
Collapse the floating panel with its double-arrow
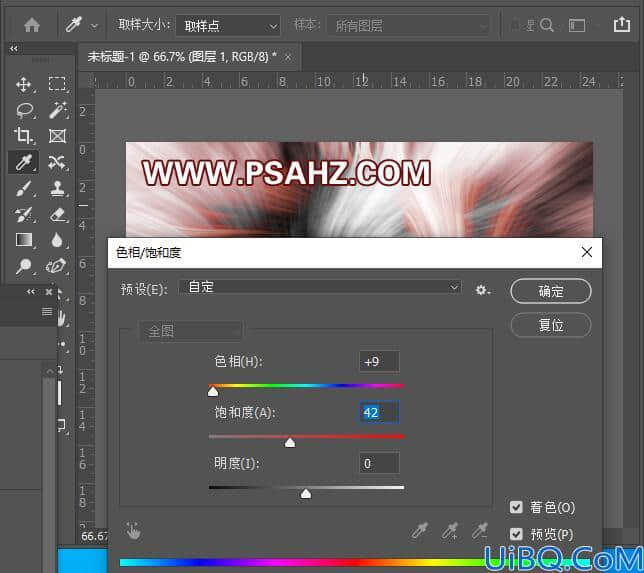[31, 292]
